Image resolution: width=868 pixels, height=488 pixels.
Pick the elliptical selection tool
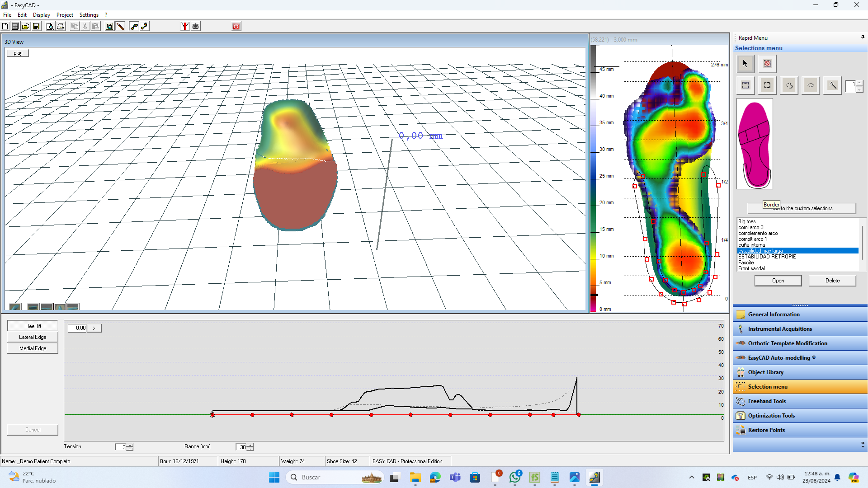tap(811, 85)
